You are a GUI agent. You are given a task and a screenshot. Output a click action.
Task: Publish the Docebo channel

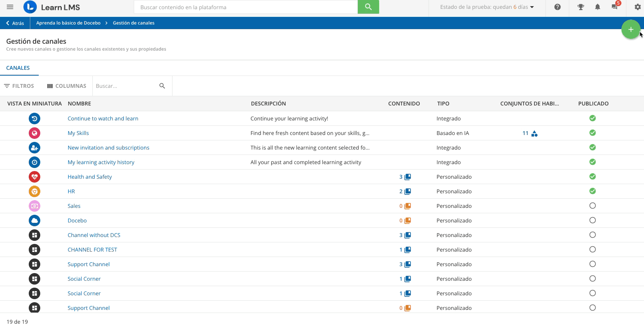(593, 220)
